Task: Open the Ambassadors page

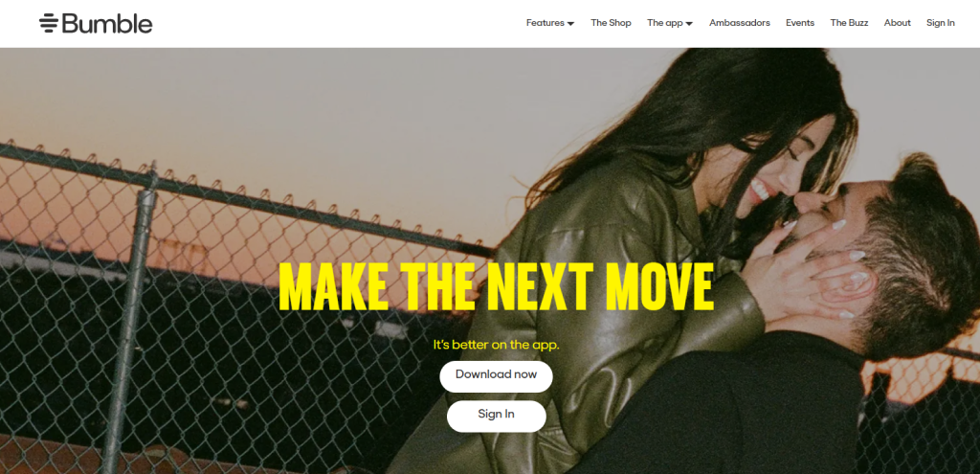Action: tap(740, 23)
